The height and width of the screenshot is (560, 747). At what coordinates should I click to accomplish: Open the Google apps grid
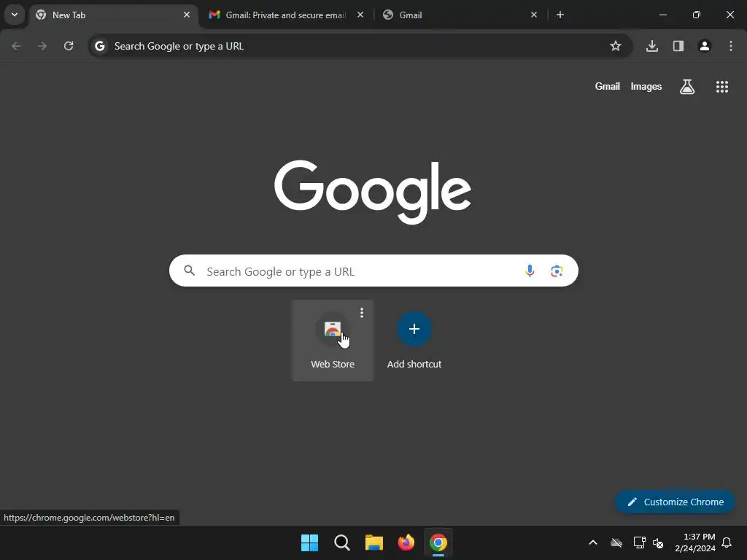pyautogui.click(x=722, y=87)
